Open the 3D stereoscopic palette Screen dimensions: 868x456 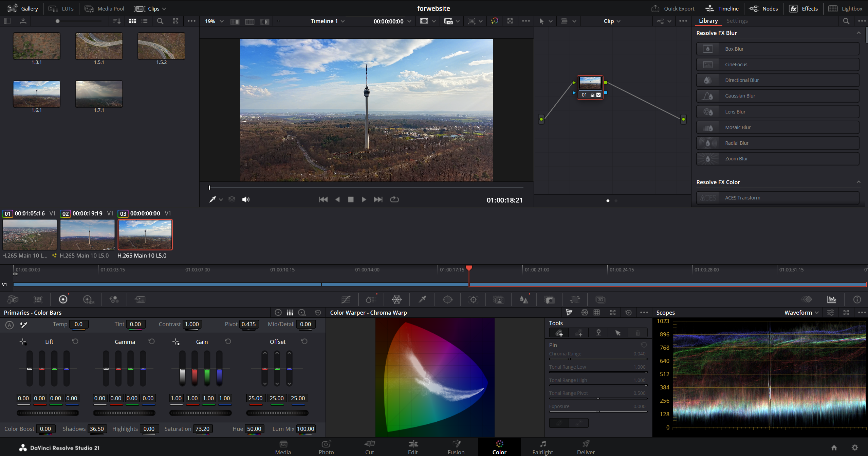[600, 299]
